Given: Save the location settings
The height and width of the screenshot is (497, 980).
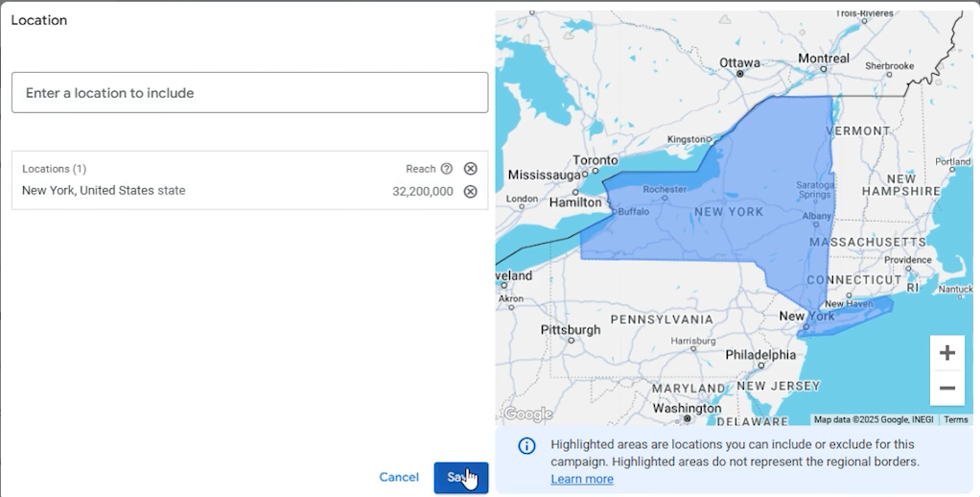Looking at the screenshot, I should tap(460, 478).
